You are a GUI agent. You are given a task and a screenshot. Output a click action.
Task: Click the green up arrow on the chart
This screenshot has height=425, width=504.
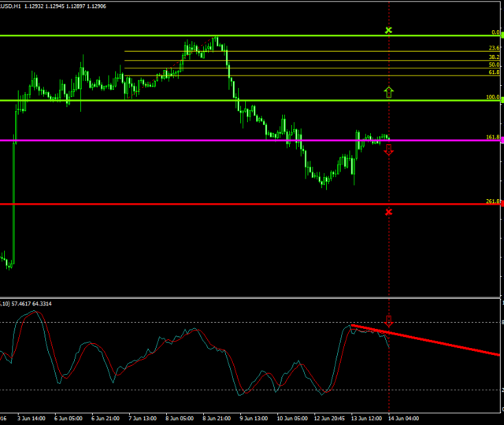pos(388,92)
